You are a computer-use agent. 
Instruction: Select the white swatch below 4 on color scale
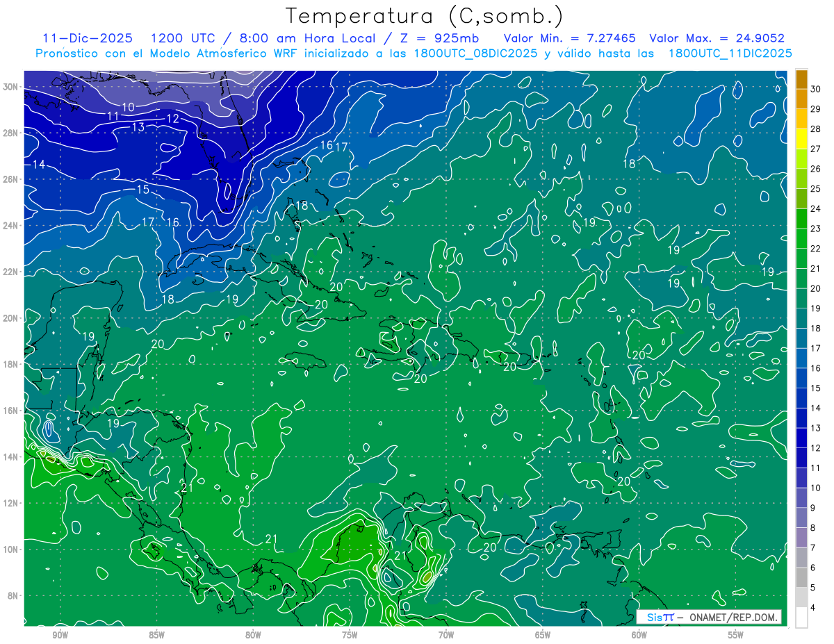tap(801, 618)
